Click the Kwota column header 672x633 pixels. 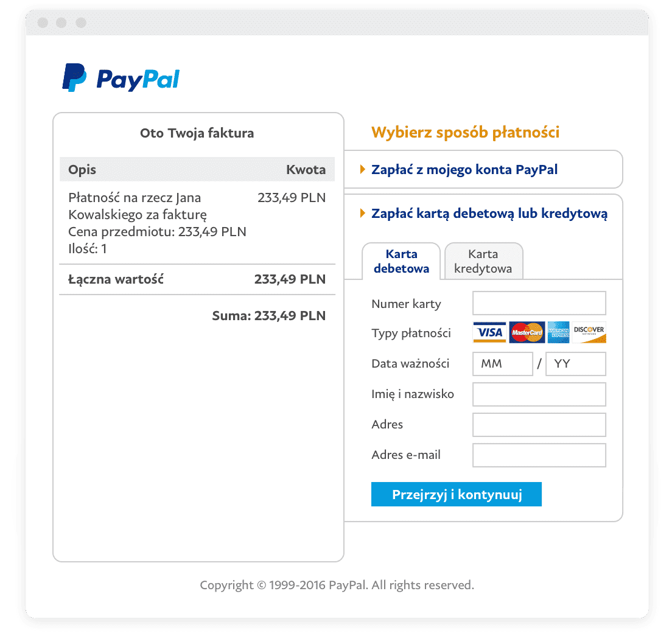[306, 170]
